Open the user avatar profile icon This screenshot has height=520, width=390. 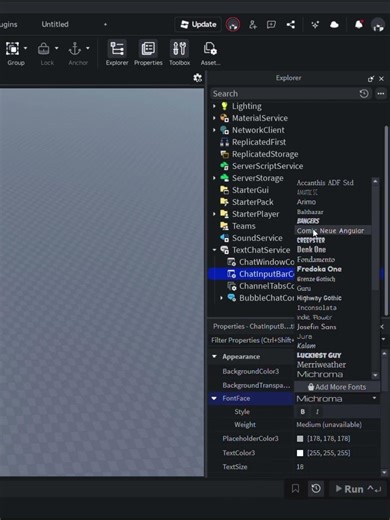coord(378,25)
